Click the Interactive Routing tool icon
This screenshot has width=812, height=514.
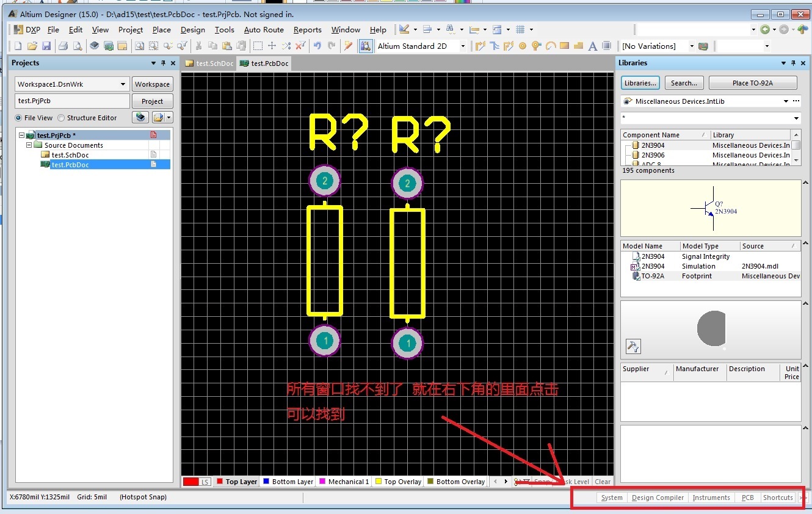click(x=480, y=46)
